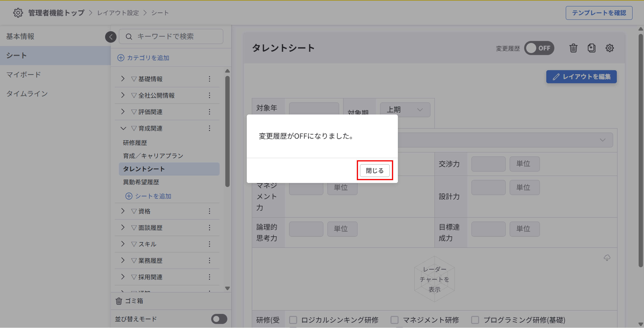The image size is (644, 328).
Task: Click the cloud download icon above the radar chart
Action: point(607,258)
